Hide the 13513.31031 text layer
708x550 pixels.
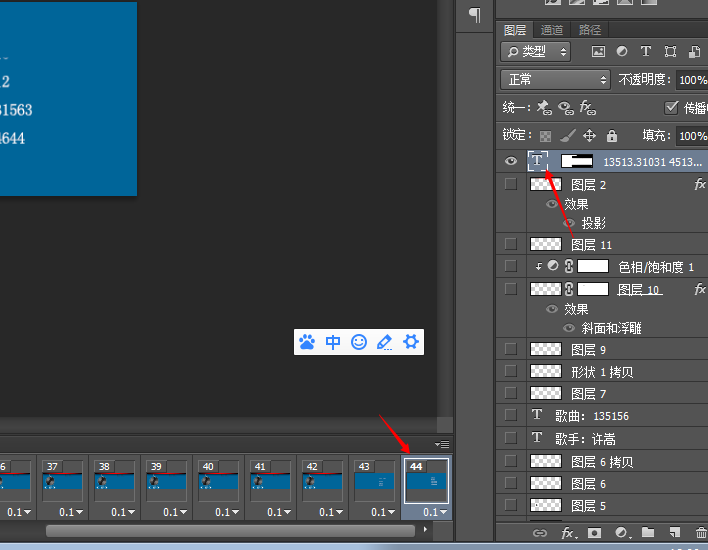point(511,161)
